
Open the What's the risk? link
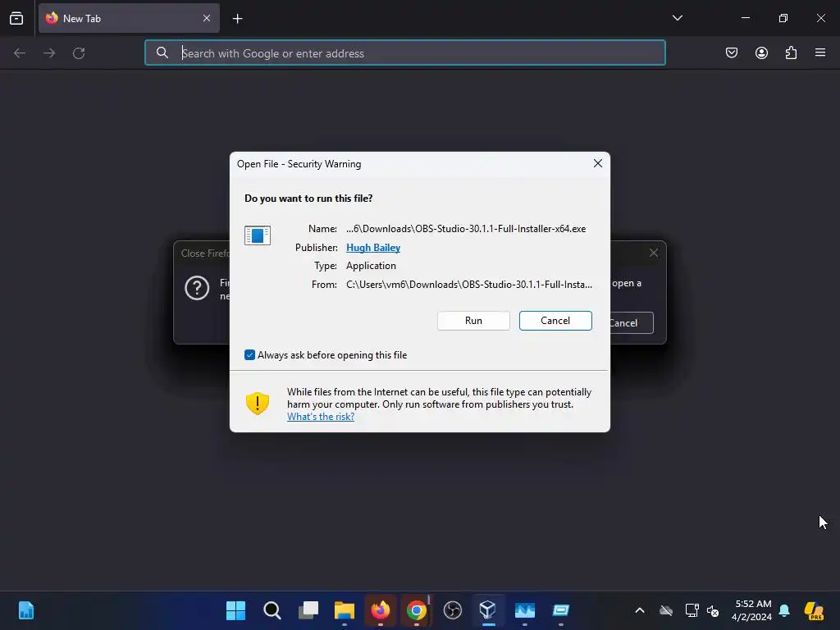tap(321, 416)
